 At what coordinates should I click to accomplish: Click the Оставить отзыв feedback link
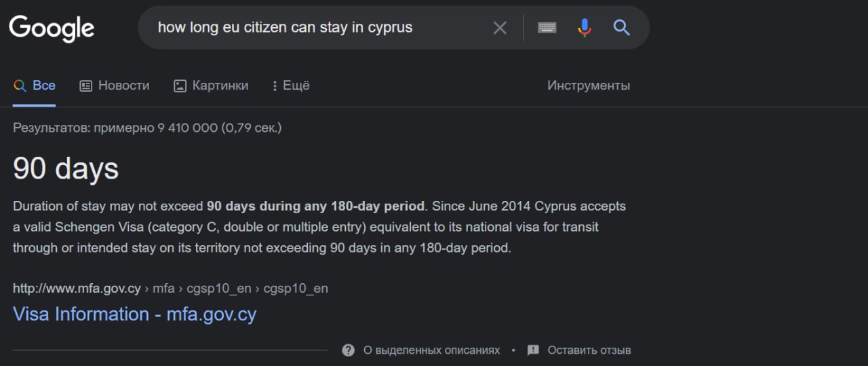[x=589, y=350]
